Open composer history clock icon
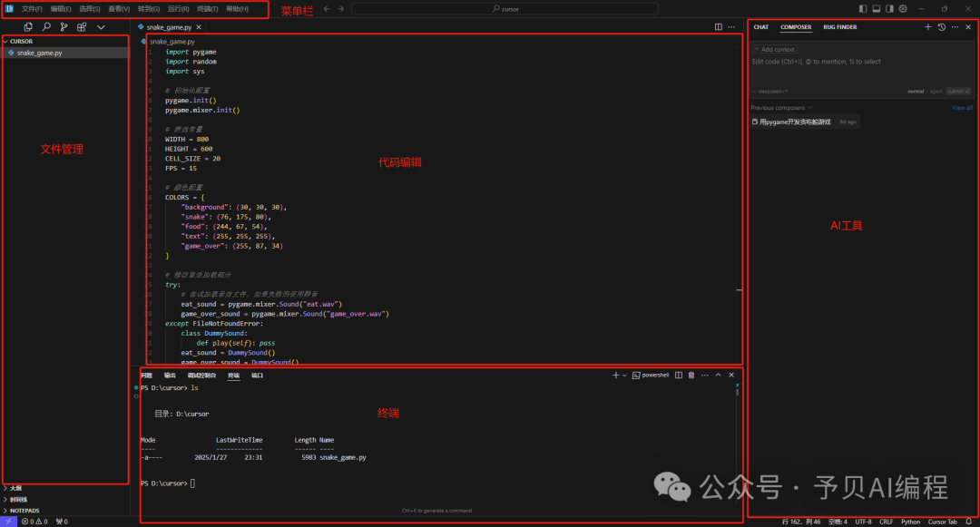The width and height of the screenshot is (980, 527). (x=942, y=27)
